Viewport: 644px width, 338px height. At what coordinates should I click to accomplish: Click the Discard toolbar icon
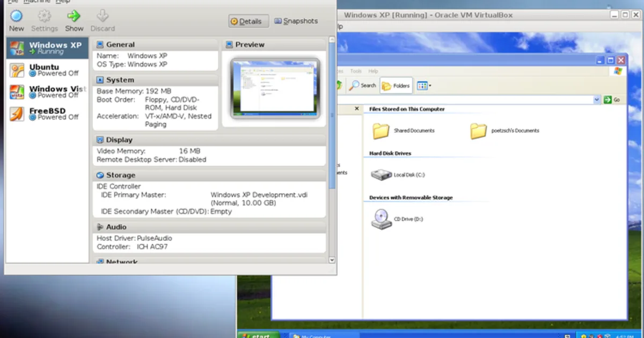[x=103, y=16]
